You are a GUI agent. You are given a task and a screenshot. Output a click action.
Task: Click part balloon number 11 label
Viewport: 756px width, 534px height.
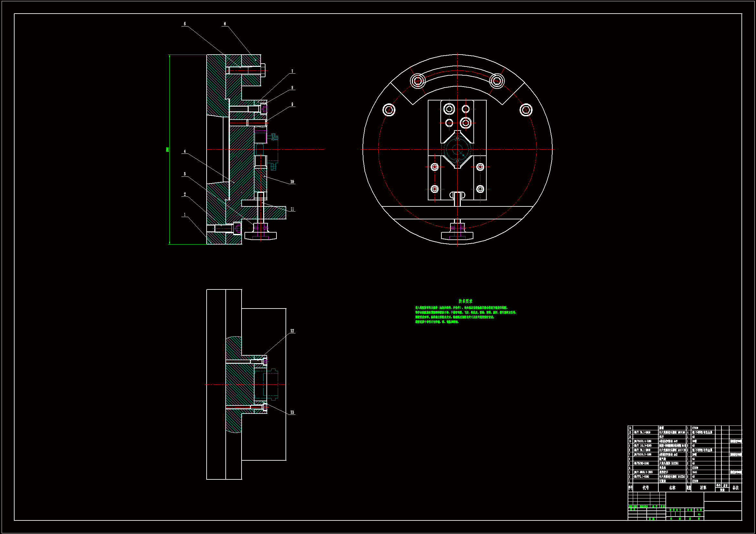click(x=292, y=209)
